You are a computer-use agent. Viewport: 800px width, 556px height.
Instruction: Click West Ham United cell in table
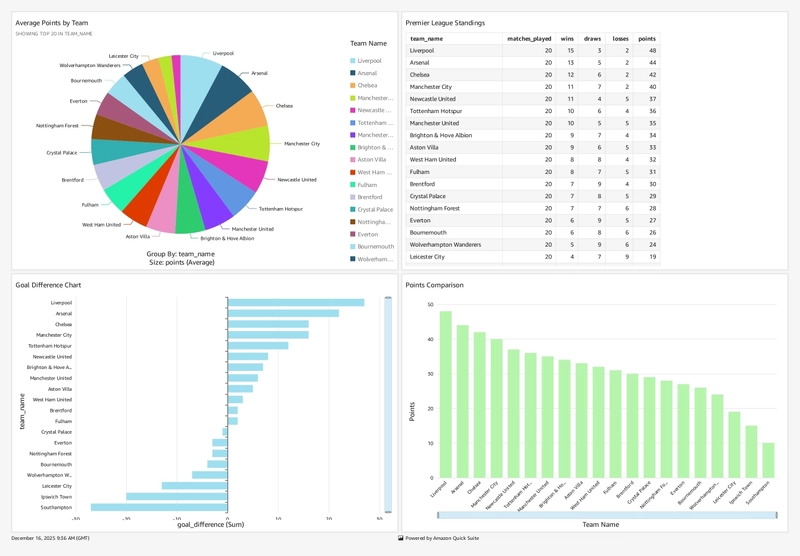click(x=454, y=160)
